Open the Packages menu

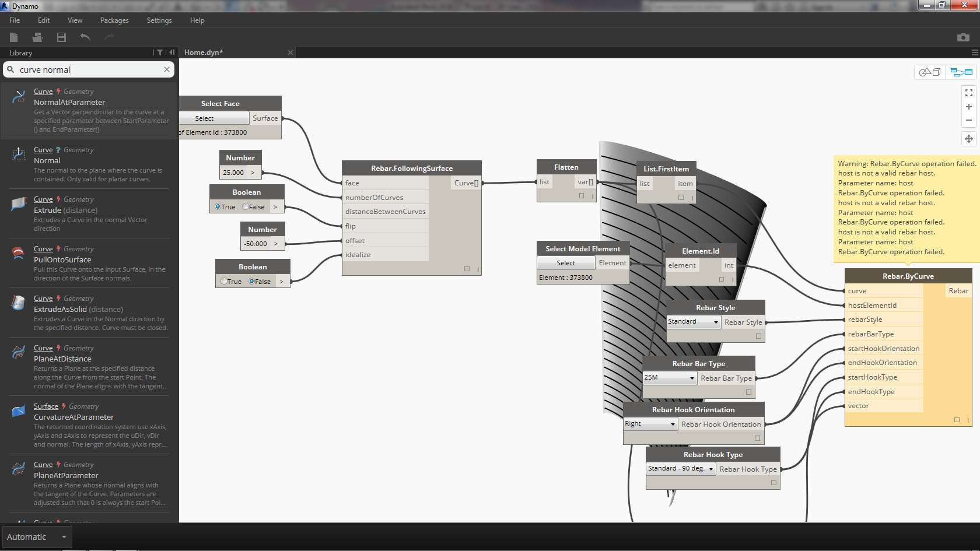pos(114,20)
